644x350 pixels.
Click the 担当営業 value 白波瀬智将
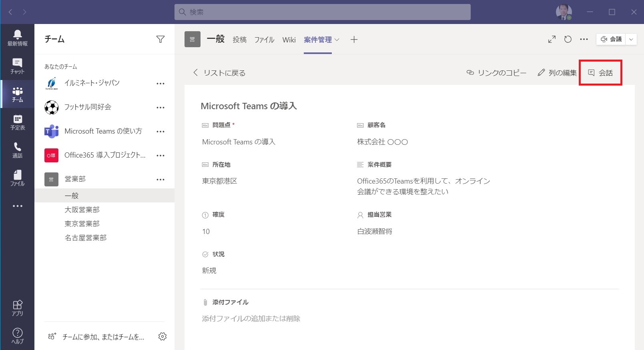tap(375, 232)
